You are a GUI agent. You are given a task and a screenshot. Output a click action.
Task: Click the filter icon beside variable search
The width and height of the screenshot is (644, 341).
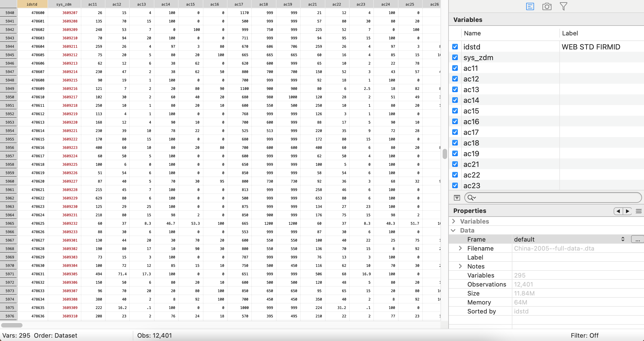457,198
